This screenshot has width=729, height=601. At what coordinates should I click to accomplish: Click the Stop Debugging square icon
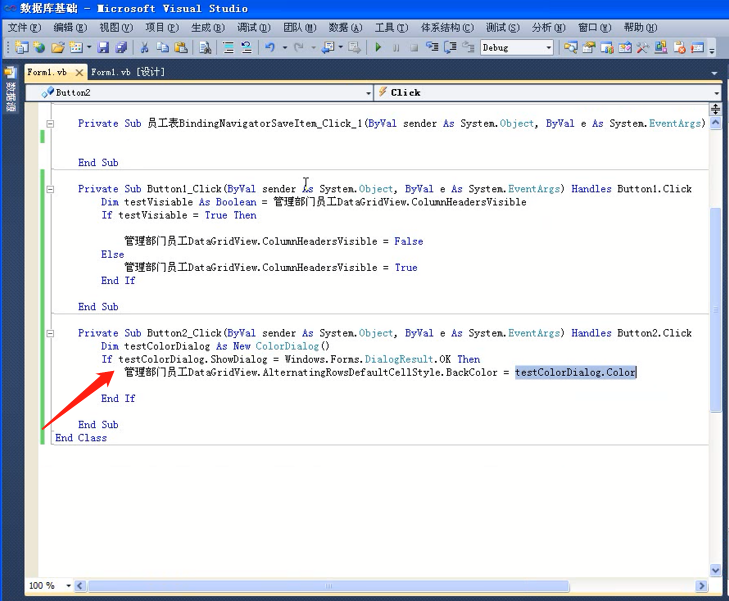414,47
